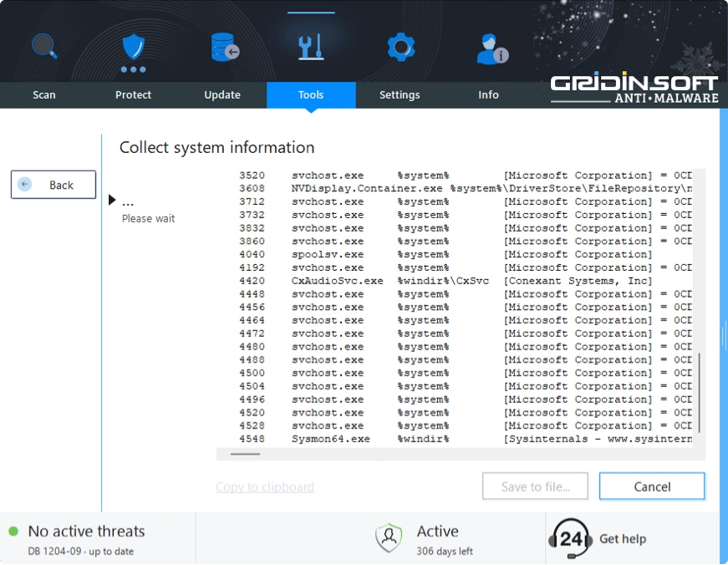Click the Settings gear icon

[x=400, y=47]
